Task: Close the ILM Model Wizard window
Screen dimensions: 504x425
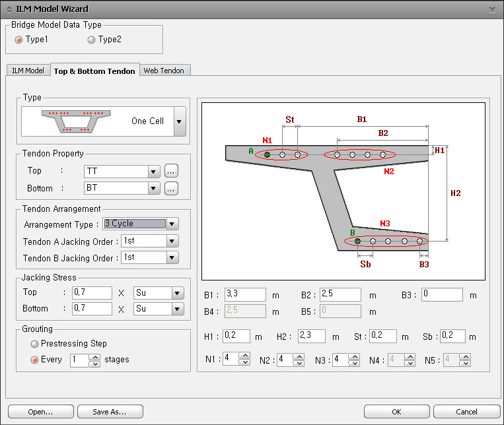Action: click(492, 9)
